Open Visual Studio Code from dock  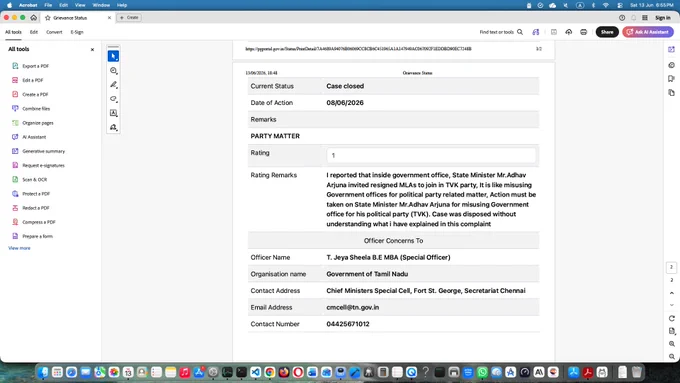click(x=255, y=372)
